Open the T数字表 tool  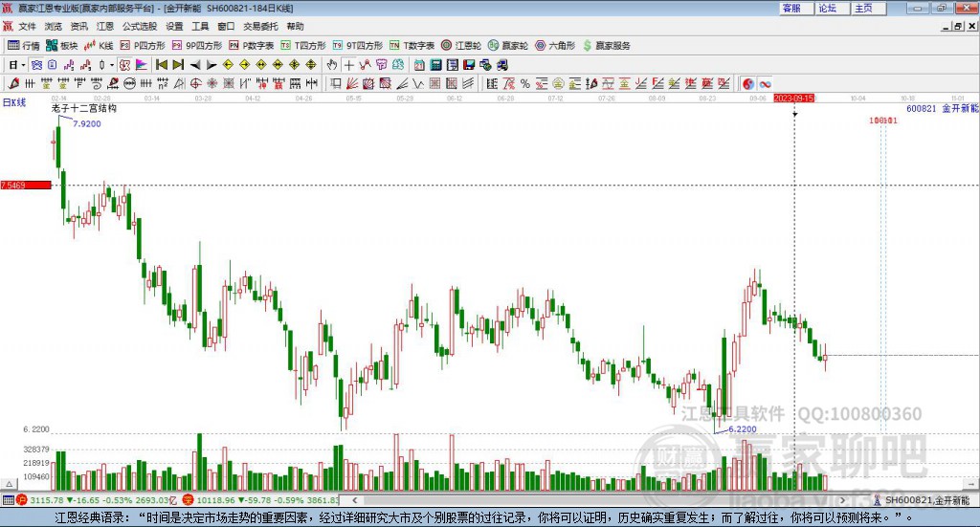pos(412,46)
